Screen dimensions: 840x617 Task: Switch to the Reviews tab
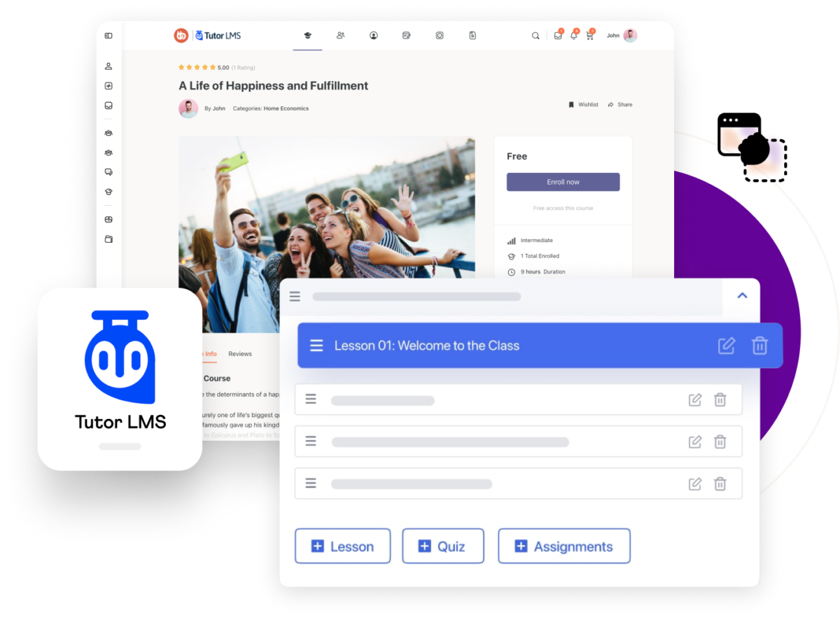click(240, 353)
